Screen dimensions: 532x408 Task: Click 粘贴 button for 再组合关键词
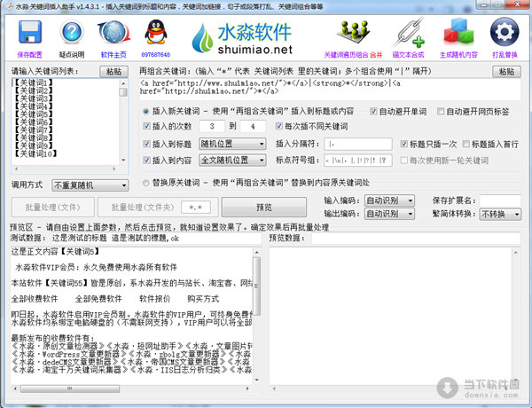(506, 72)
